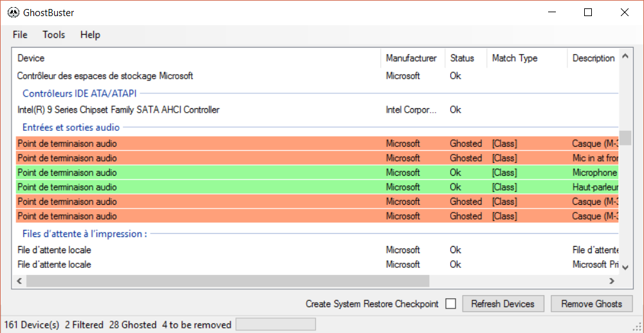
Task: Open the File menu
Action: pyautogui.click(x=20, y=35)
